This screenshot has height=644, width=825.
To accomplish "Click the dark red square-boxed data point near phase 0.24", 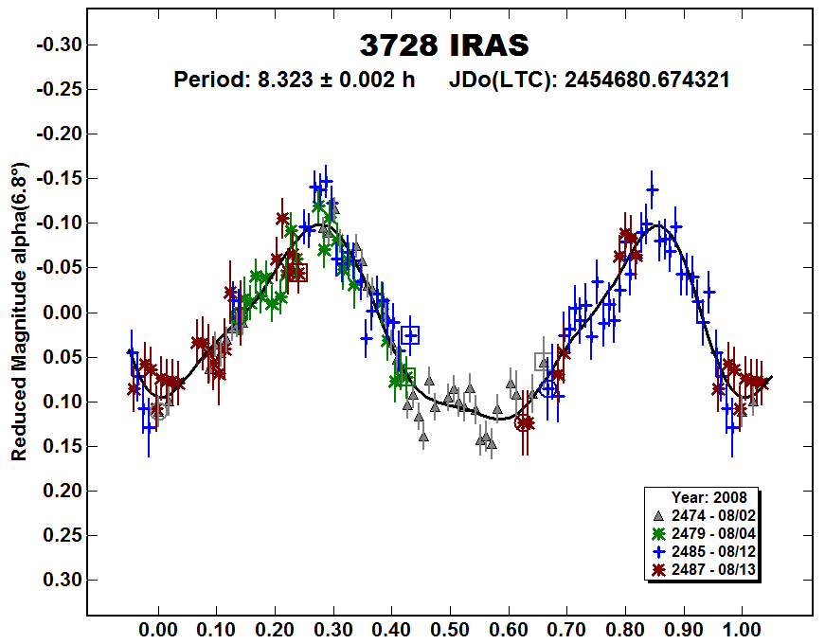I will [297, 273].
